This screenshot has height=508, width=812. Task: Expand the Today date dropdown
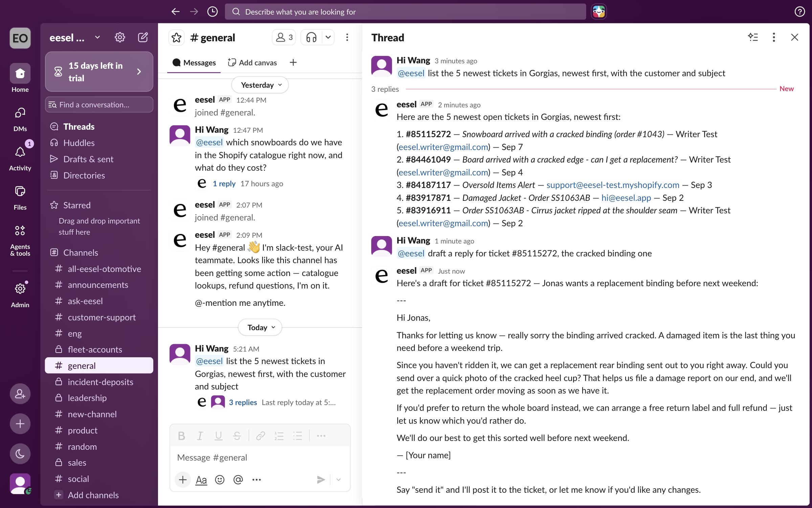260,327
